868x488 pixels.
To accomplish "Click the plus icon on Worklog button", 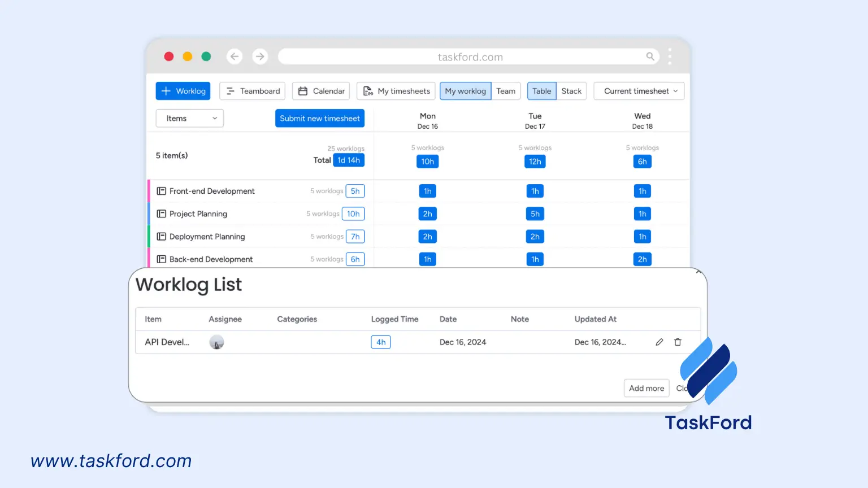I will [166, 91].
